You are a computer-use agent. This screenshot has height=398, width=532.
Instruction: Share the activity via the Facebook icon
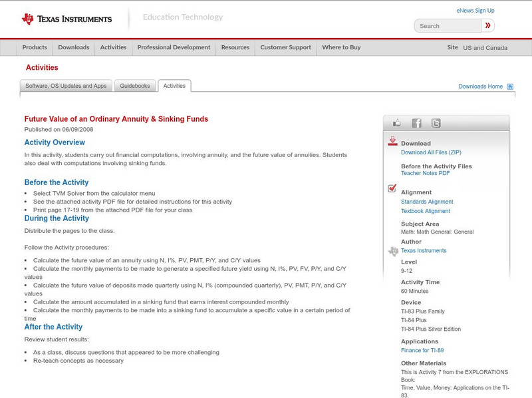416,122
